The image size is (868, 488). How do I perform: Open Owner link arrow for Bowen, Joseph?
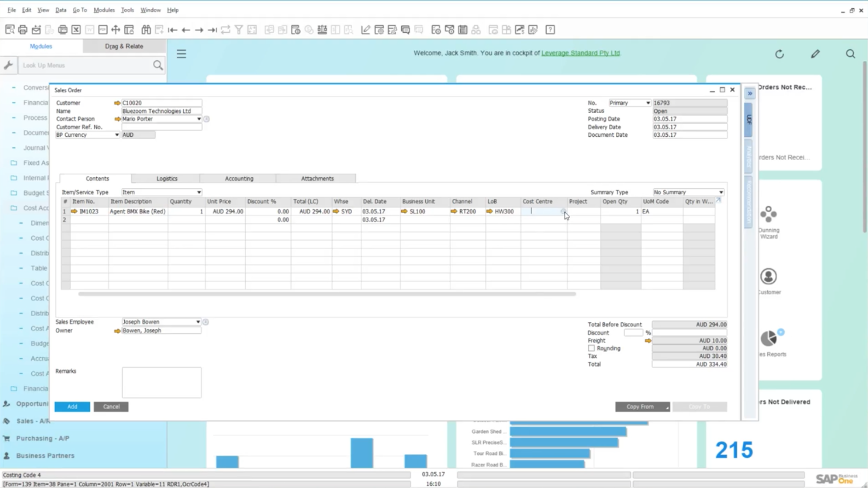coord(117,331)
